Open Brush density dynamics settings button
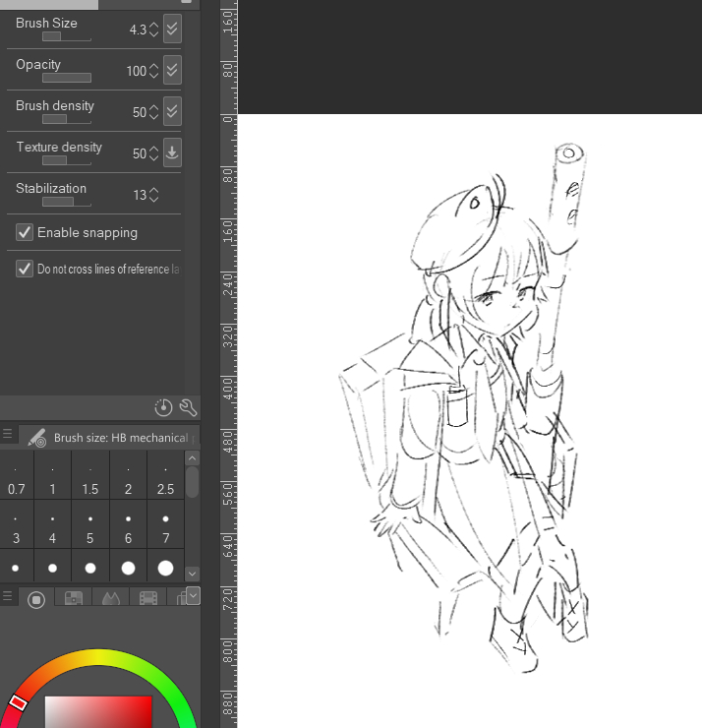 pos(172,112)
